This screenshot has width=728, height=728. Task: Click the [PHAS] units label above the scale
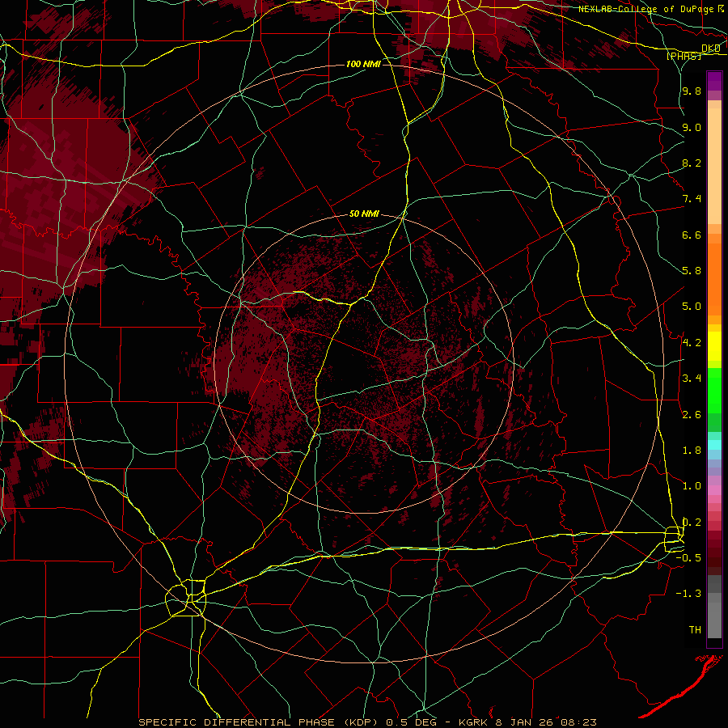(684, 56)
